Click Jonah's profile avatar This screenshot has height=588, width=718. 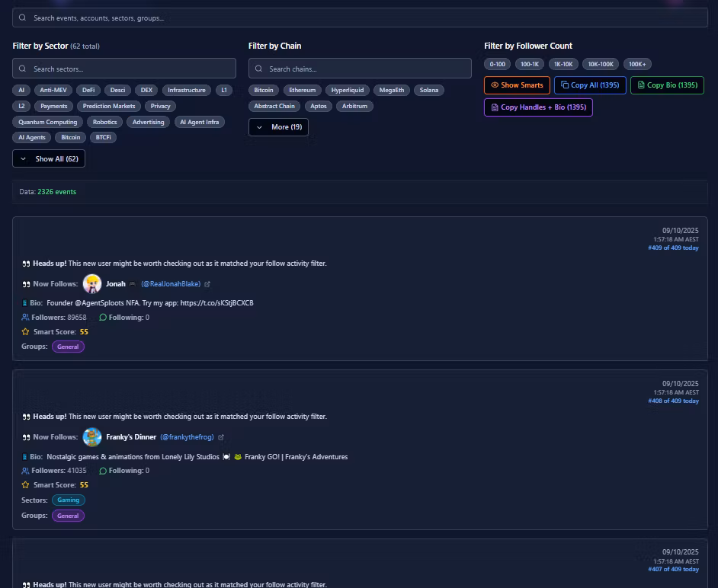(91, 283)
